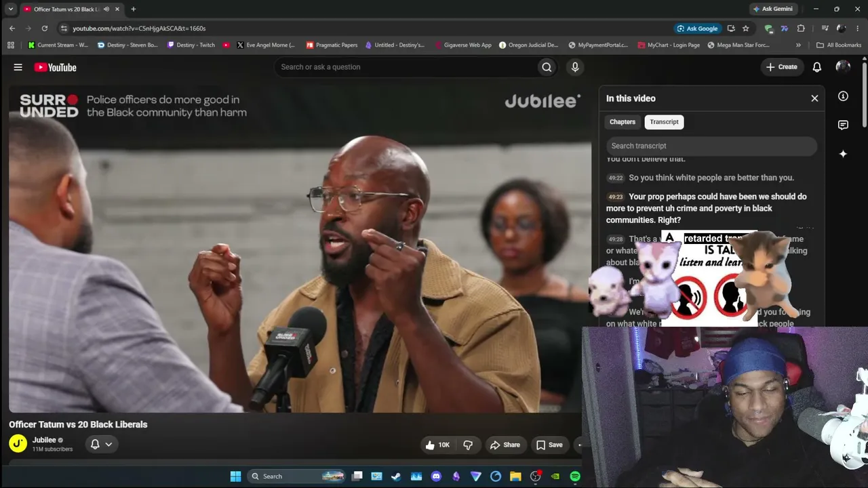Click the Chrome address bar URL

tap(139, 28)
